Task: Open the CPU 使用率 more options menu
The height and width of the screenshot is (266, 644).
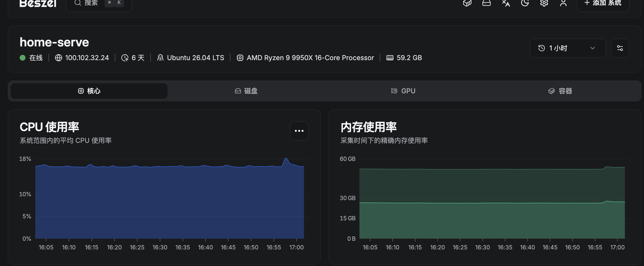Action: pos(299,131)
